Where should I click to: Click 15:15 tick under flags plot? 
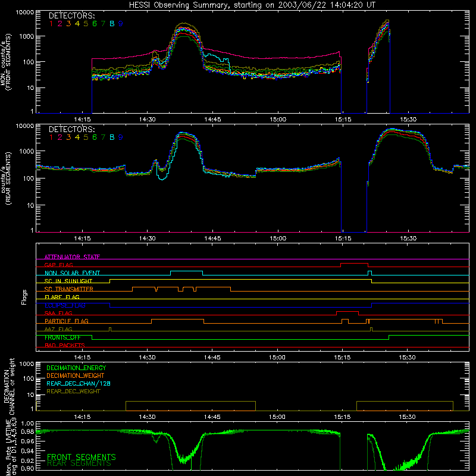(x=342, y=358)
